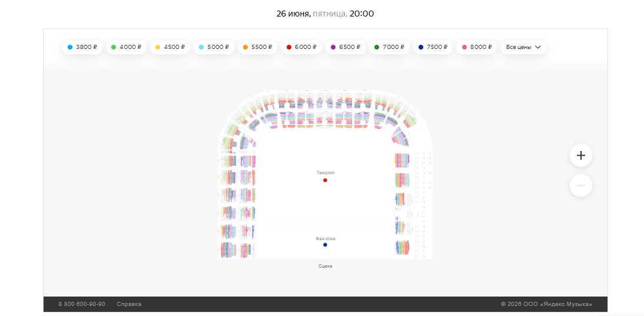Image resolution: width=644 pixels, height=316 pixels.
Task: Zoom in with the plus button
Action: click(x=581, y=156)
